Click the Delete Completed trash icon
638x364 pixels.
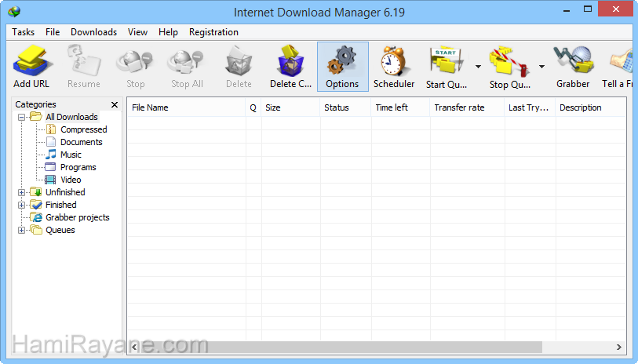pos(290,61)
